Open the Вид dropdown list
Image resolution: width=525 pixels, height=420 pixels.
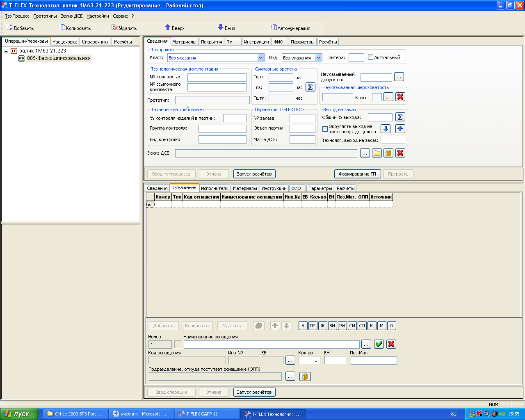[319, 58]
